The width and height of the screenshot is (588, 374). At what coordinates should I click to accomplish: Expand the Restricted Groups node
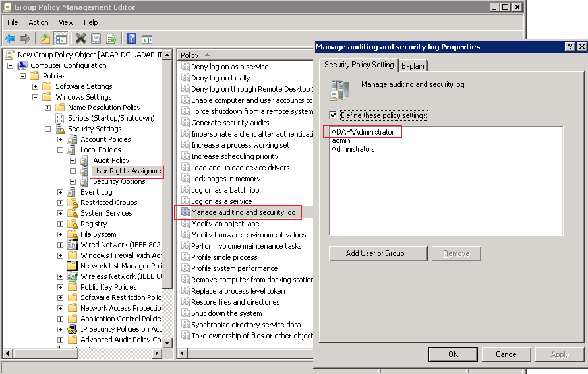pos(60,203)
